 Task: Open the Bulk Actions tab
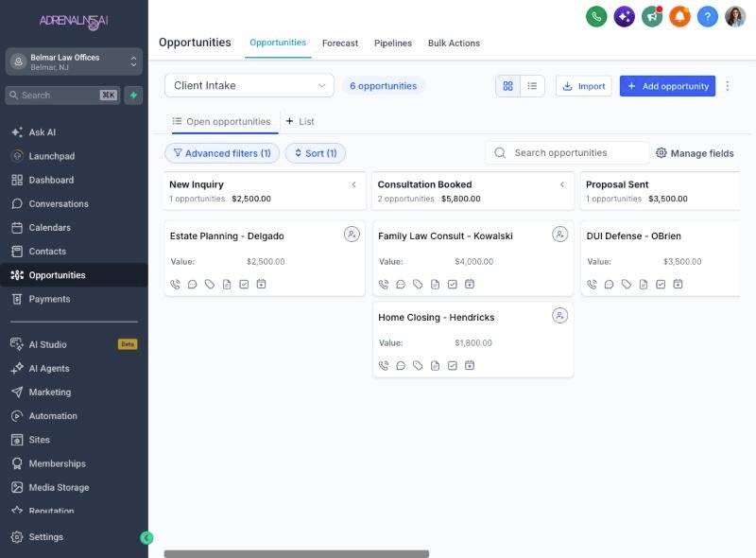click(454, 43)
